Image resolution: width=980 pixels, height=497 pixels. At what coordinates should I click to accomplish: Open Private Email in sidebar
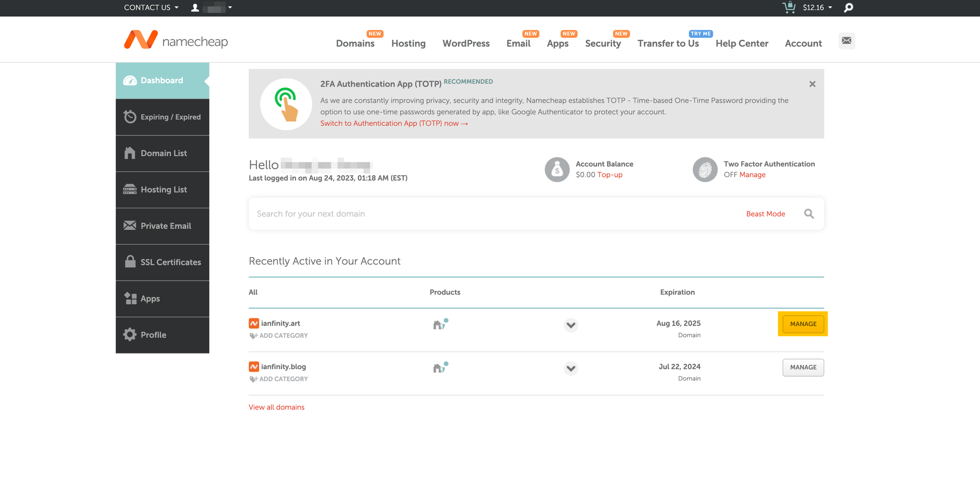pos(163,226)
